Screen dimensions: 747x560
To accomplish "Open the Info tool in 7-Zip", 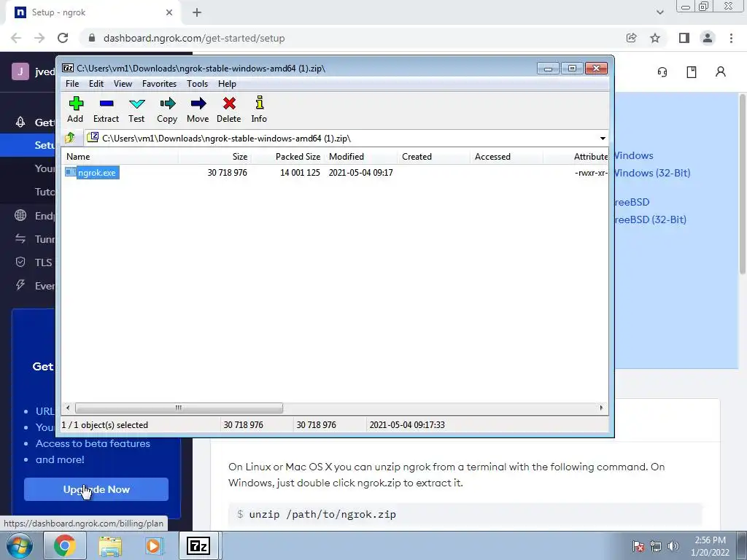I will (259, 109).
